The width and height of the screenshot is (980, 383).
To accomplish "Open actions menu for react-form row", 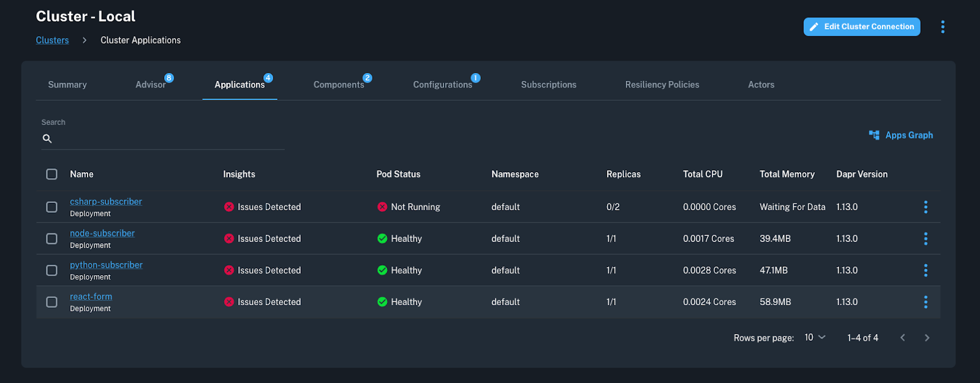I will pos(925,302).
